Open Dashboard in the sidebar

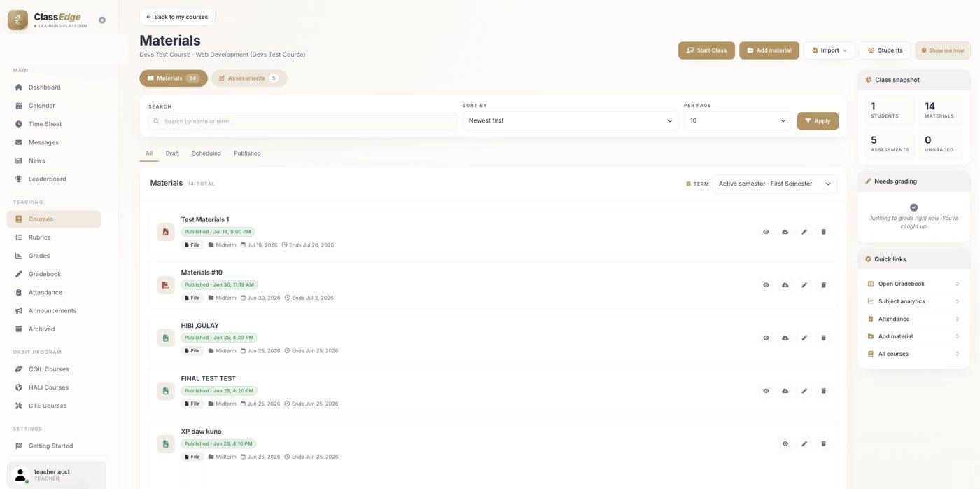click(54, 88)
